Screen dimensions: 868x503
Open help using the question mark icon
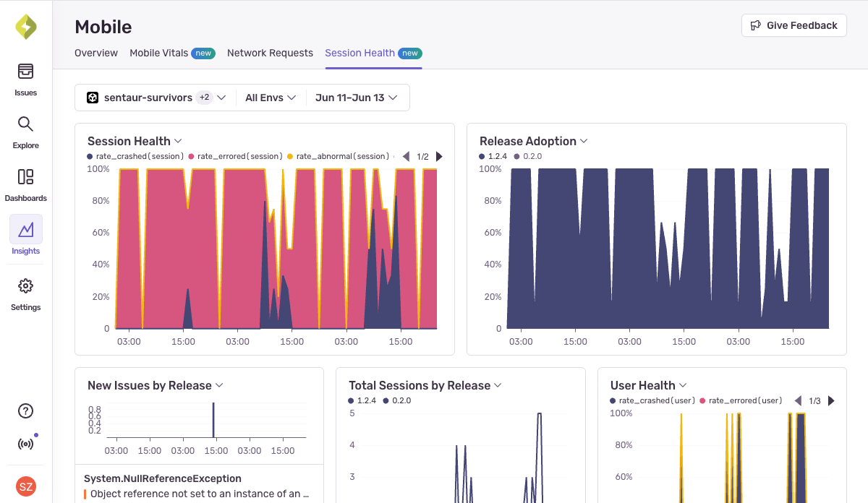coord(25,410)
